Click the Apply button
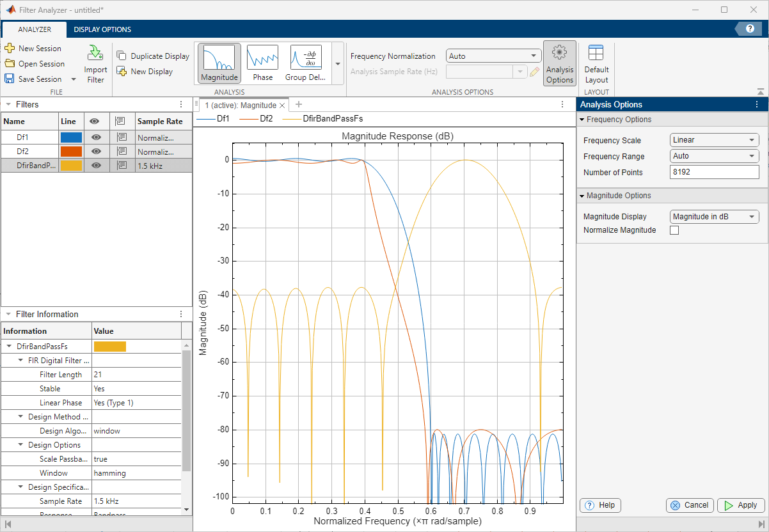This screenshot has height=532, width=769. coord(741,505)
